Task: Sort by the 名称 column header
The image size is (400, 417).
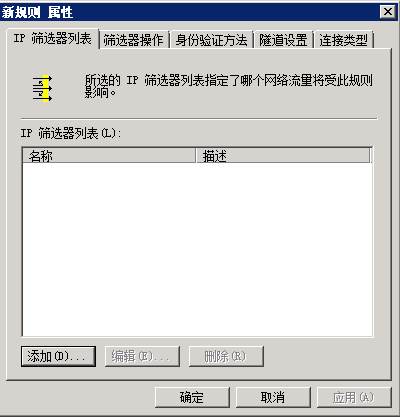Action: click(x=109, y=156)
